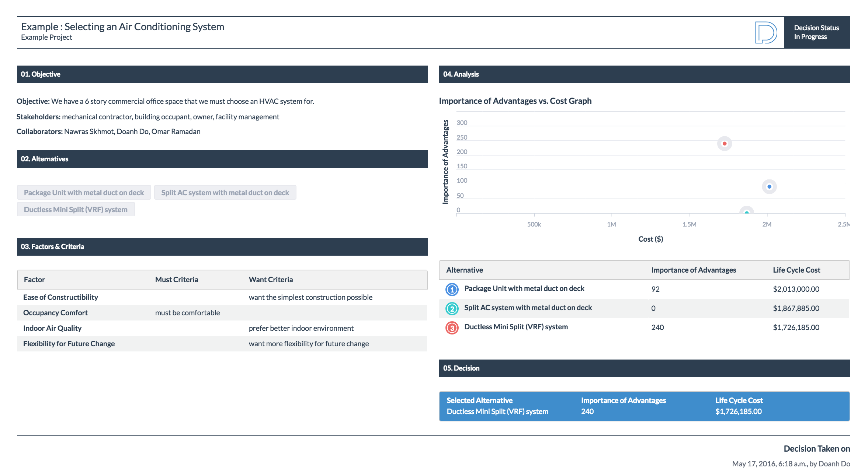Screen dimensions: 868x473
Task: Click the Decision Taken on label
Action: point(817,449)
